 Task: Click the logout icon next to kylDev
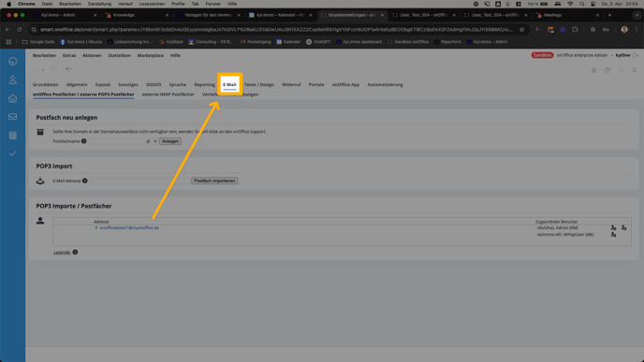[637, 55]
